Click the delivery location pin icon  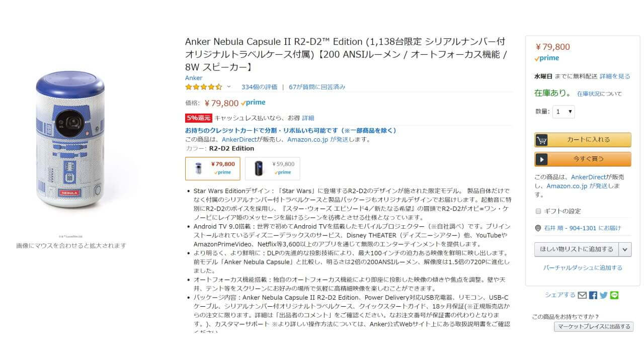[538, 228]
